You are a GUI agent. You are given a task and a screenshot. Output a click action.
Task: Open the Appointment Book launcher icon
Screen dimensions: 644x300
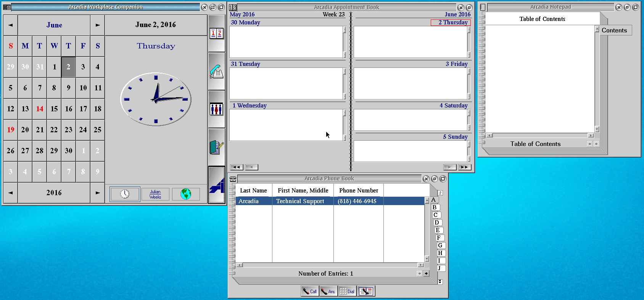(x=217, y=34)
